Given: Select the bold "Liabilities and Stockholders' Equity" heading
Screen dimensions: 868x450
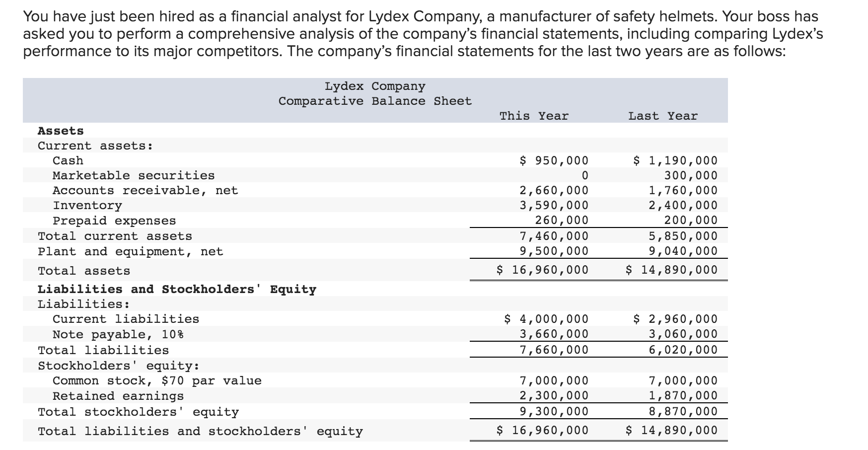Looking at the screenshot, I should coord(177,290).
